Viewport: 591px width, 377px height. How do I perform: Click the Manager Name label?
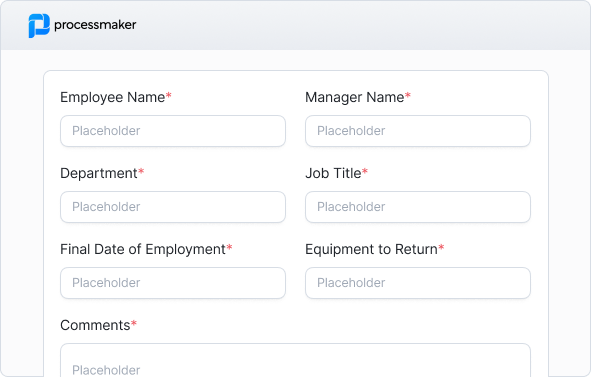click(355, 98)
